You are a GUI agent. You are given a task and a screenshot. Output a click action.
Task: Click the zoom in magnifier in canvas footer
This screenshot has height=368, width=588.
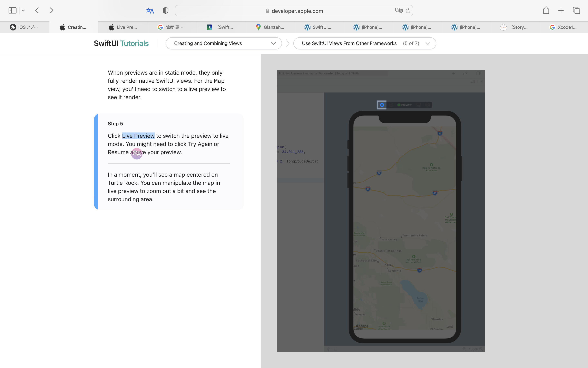pos(481,349)
